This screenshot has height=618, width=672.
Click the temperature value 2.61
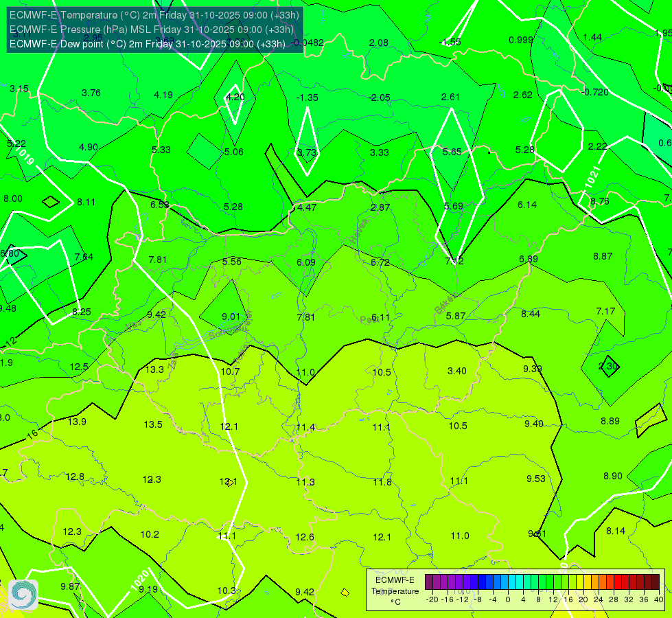point(450,98)
